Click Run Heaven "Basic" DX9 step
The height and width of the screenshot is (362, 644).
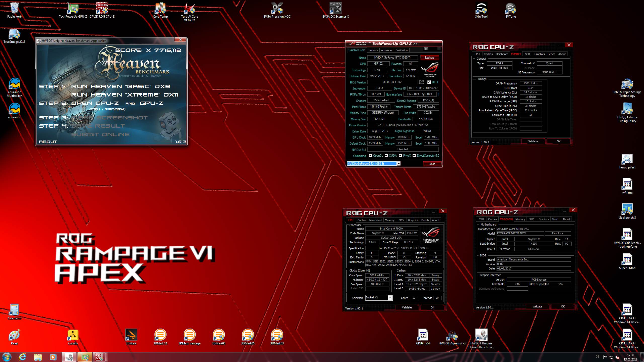pos(120,86)
